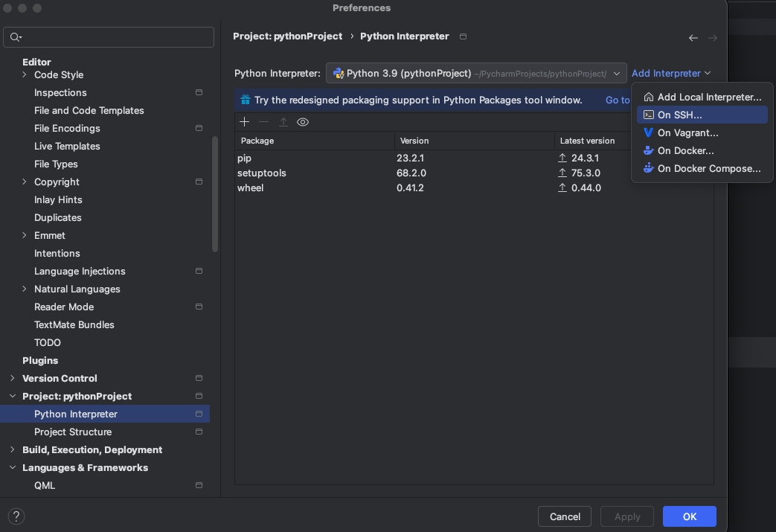Choose Add Local Interpreter menu entry
The width and height of the screenshot is (776, 532).
coord(702,97)
